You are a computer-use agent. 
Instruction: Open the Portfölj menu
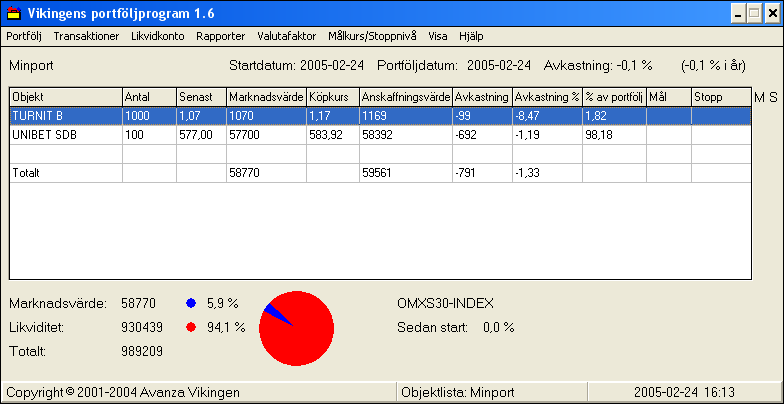coord(24,36)
